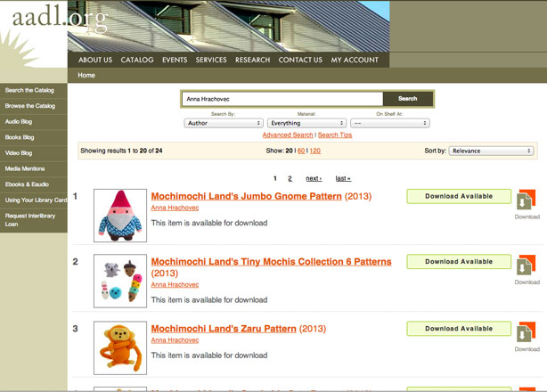Click the Download icon for Tiny Mochis Collection
The width and height of the screenshot is (547, 392).
[x=526, y=266]
